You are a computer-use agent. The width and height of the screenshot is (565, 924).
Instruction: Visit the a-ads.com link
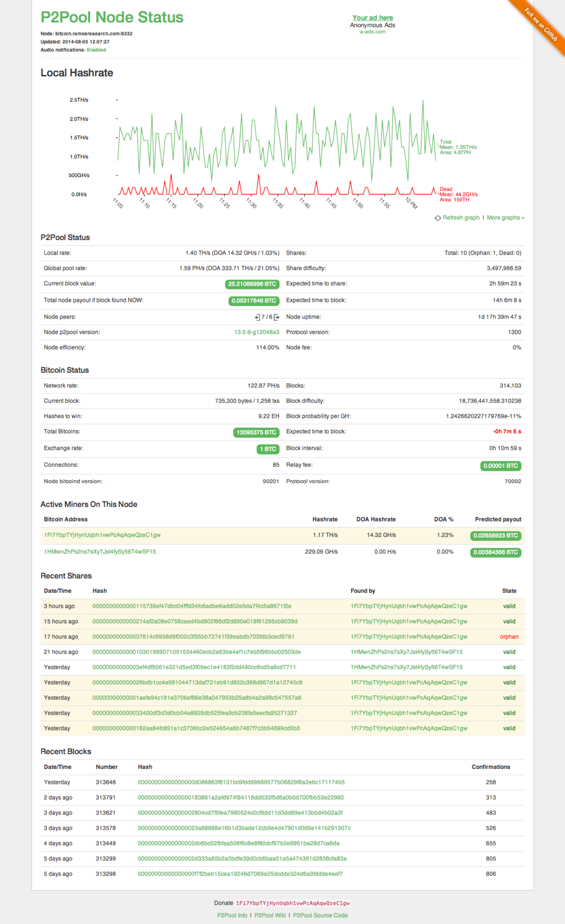[373, 32]
